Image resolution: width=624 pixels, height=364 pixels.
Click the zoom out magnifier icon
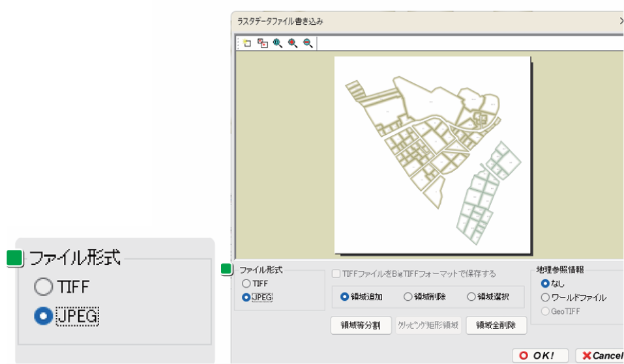pos(308,43)
